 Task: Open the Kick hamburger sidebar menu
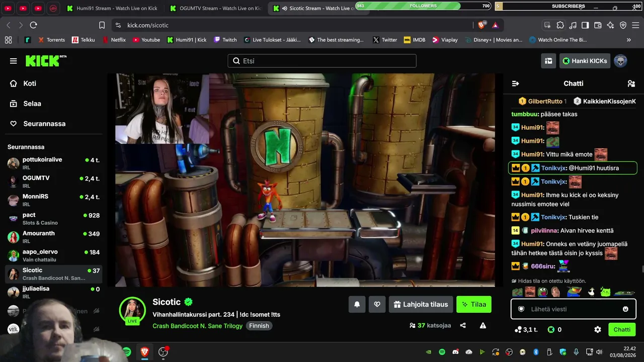[x=14, y=61]
